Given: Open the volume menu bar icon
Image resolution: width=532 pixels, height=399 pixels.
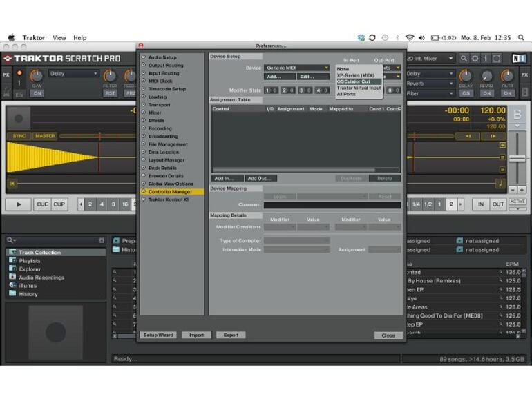Looking at the screenshot, I should [421, 38].
